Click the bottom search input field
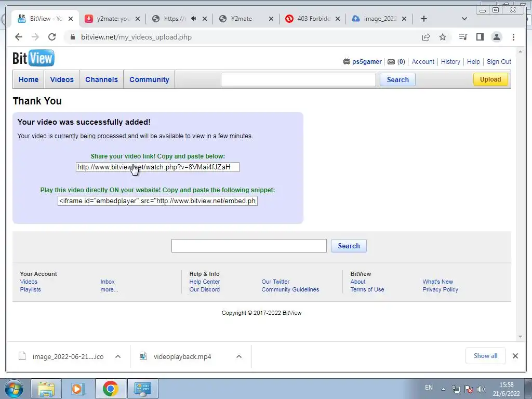Image resolution: width=532 pixels, height=399 pixels. [249, 246]
